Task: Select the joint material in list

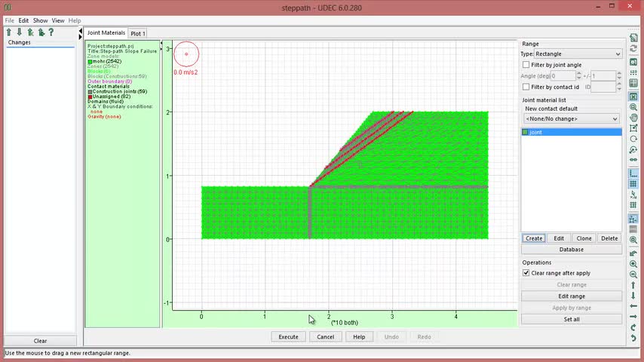Action: [x=572, y=132]
